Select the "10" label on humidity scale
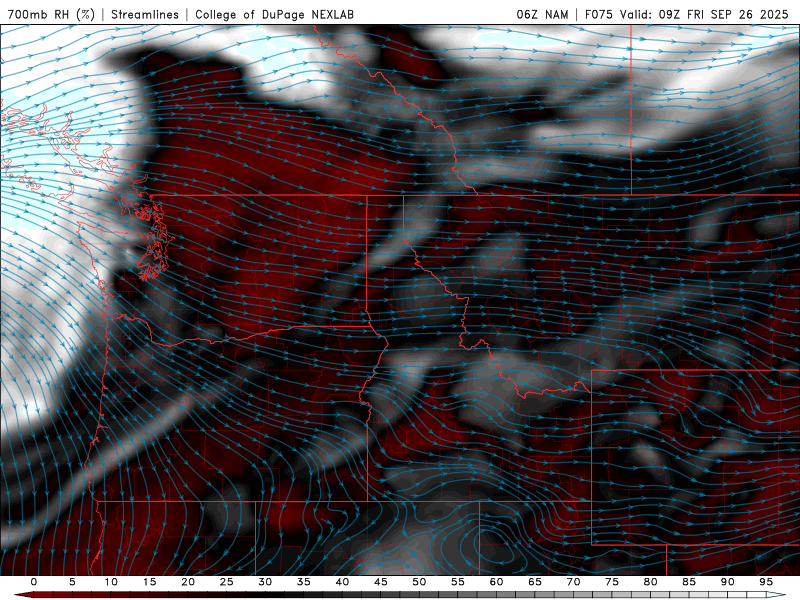Screen dimensions: 800x600 tap(111, 582)
